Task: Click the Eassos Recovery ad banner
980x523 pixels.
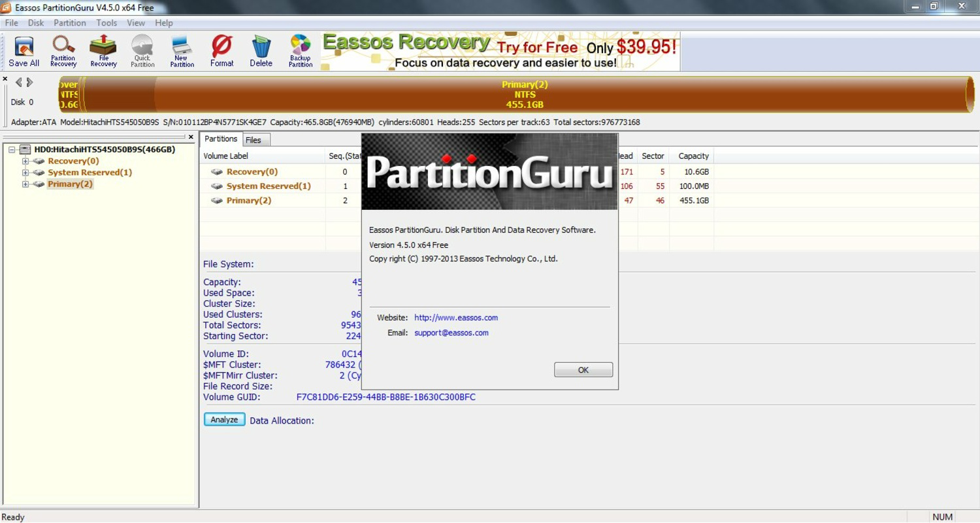Action: click(500, 52)
